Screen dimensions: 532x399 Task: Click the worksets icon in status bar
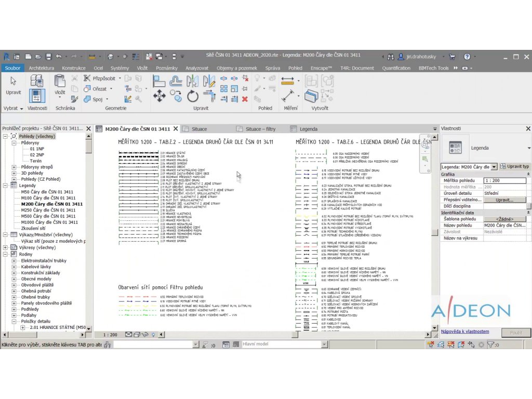(108, 345)
